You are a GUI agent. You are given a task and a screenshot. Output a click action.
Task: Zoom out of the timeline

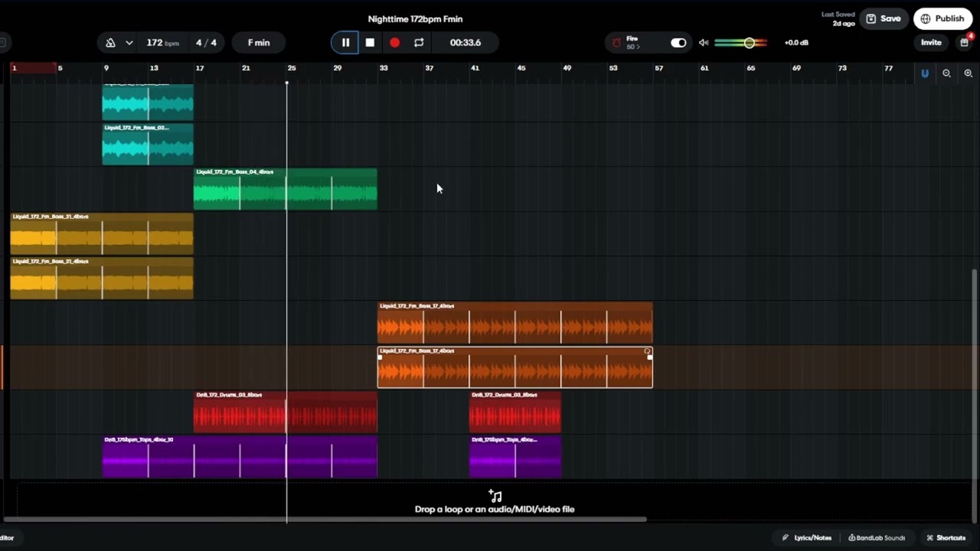(x=946, y=73)
